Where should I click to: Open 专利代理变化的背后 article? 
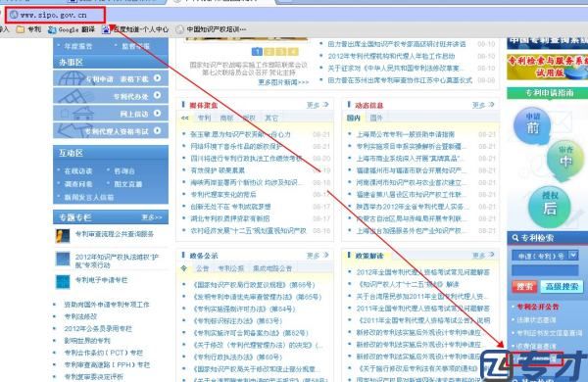[x=223, y=194]
